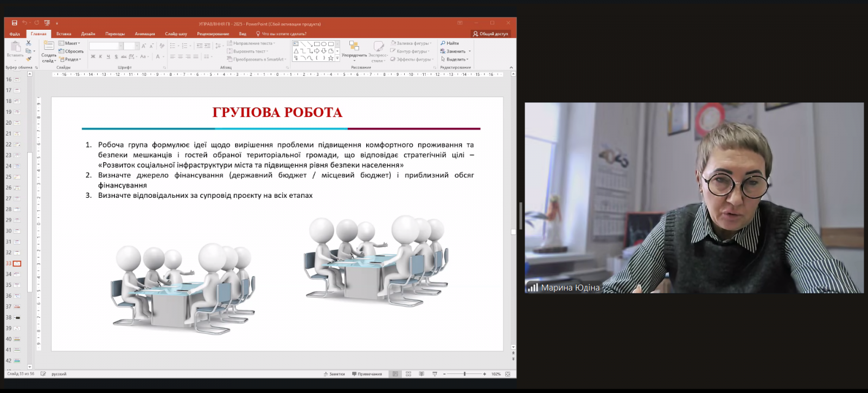868x393 pixels.
Task: Select slide 34 thumbnail in slide panel
Action: (17, 274)
